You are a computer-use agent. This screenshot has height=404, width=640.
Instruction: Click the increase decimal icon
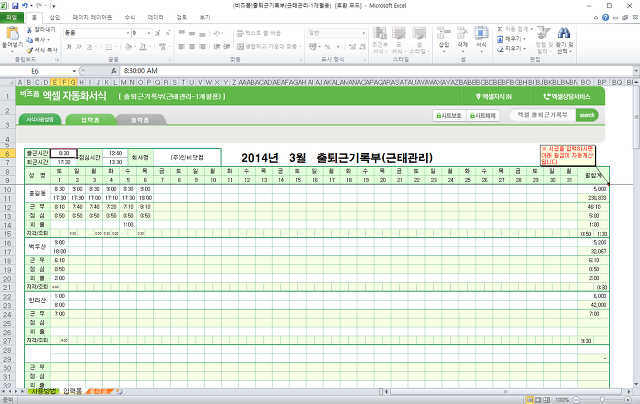(352, 47)
